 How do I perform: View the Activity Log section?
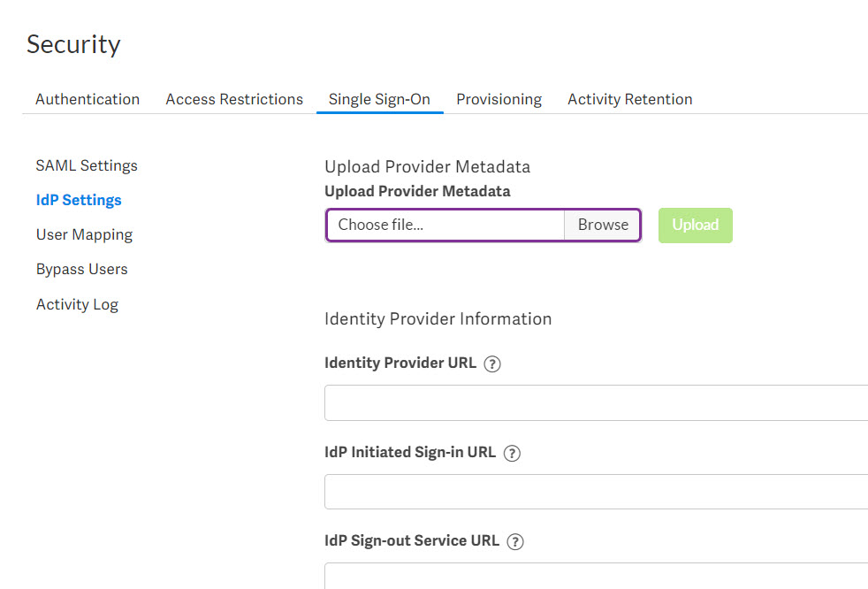pos(78,305)
